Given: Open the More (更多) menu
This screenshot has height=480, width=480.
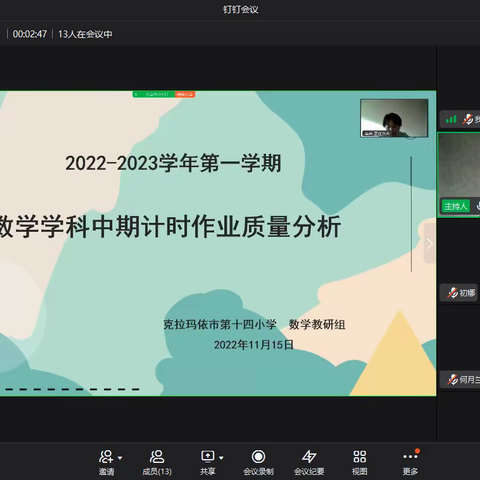Looking at the screenshot, I should coord(410,461).
